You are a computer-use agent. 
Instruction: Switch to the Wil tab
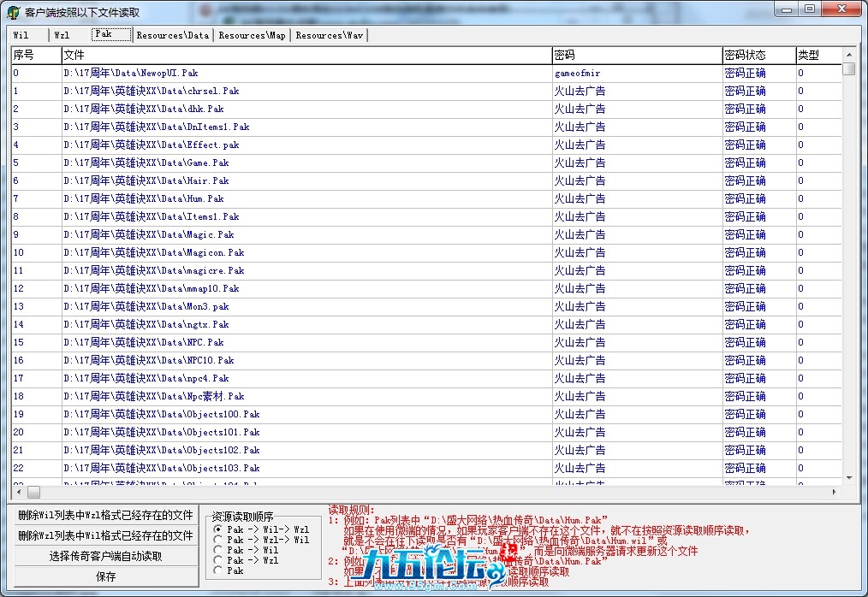click(x=21, y=35)
